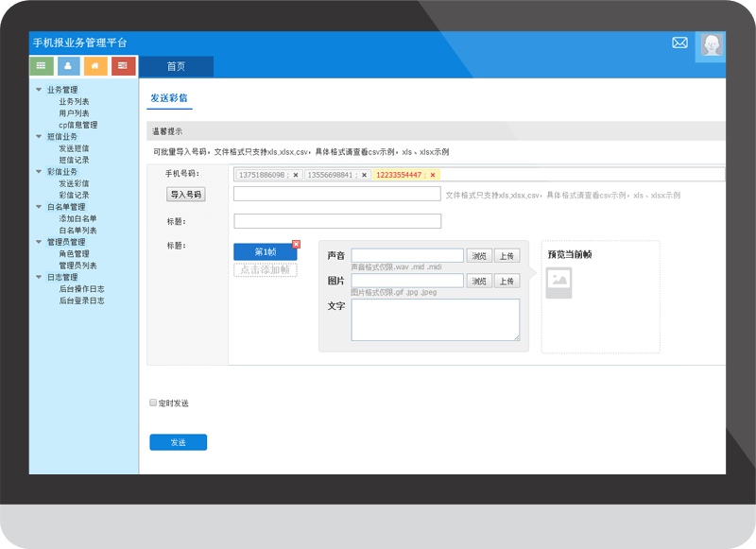Click 上传 button for 图片 file

click(x=507, y=281)
